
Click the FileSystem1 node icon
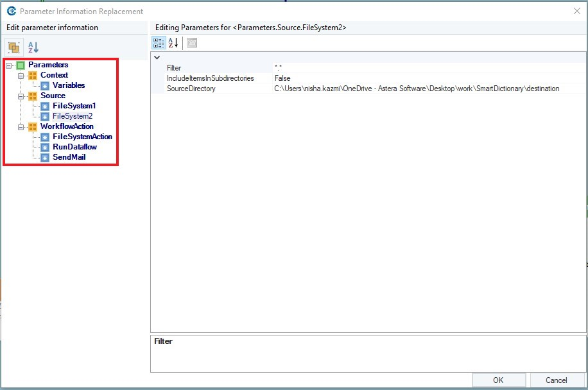click(45, 106)
